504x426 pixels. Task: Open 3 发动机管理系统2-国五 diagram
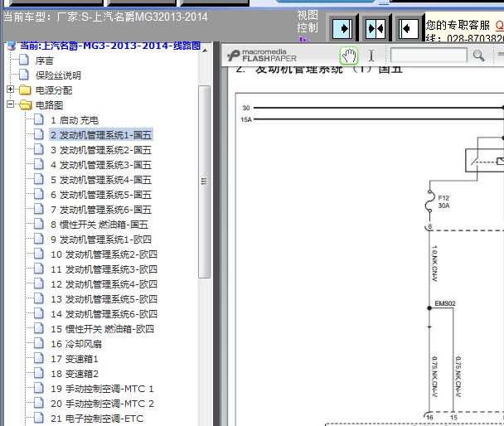(x=101, y=150)
